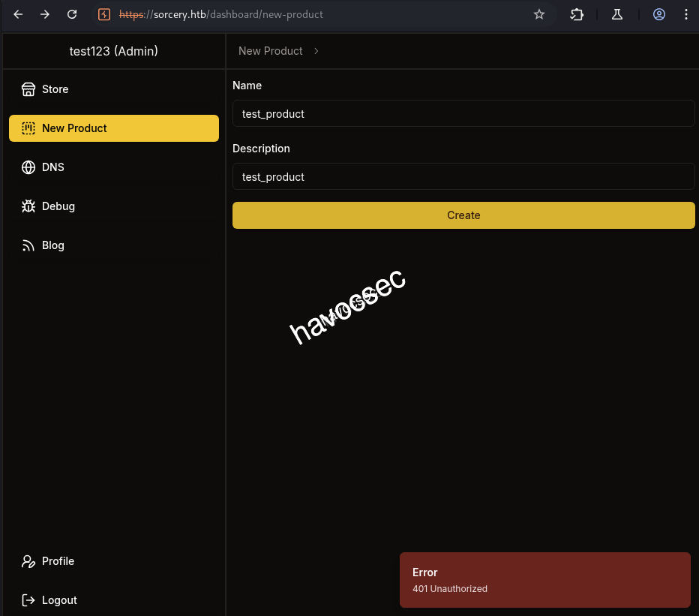This screenshot has width=699, height=616.
Task: Click the New Product breadcrumb link
Action: tap(270, 51)
